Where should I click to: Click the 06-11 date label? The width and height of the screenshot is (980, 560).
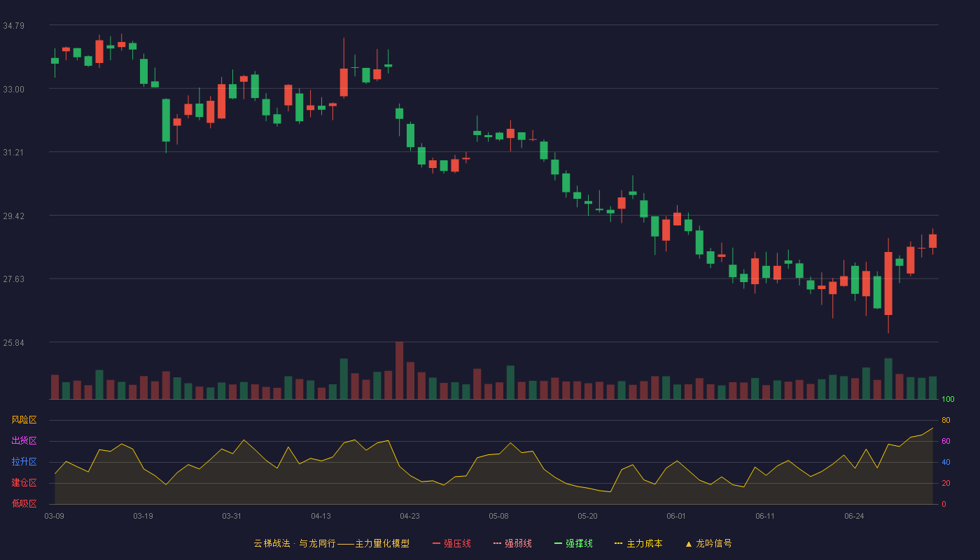click(x=765, y=516)
